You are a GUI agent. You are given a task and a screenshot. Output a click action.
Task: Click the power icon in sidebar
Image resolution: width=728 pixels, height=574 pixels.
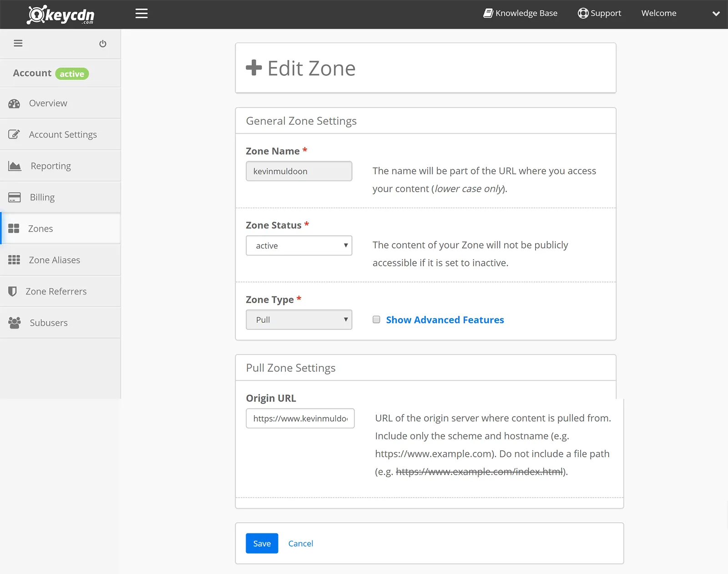pyautogui.click(x=103, y=44)
